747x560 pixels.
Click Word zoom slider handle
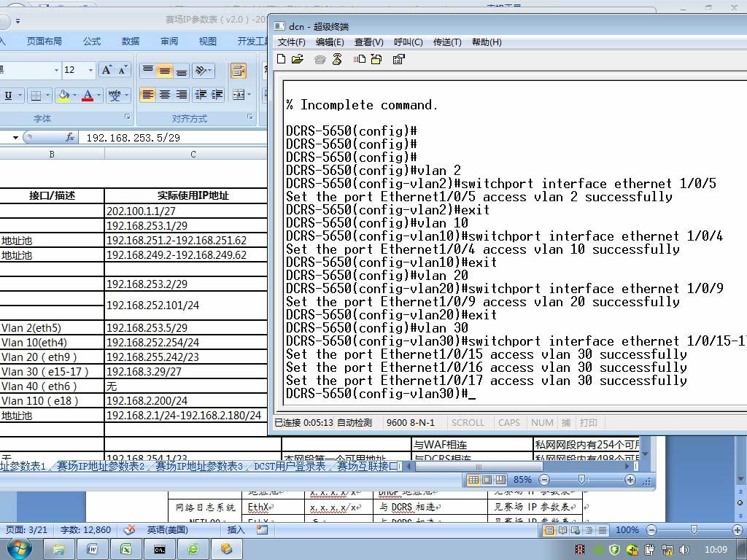pos(694,529)
